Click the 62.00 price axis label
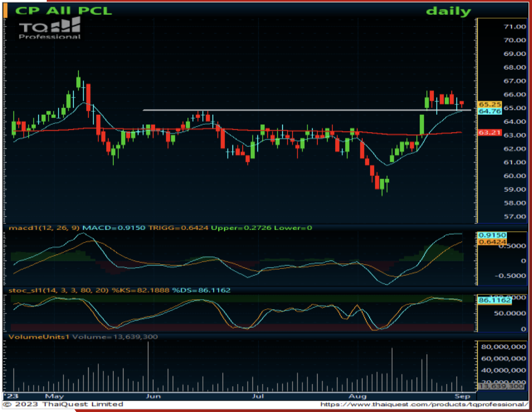 [515, 149]
